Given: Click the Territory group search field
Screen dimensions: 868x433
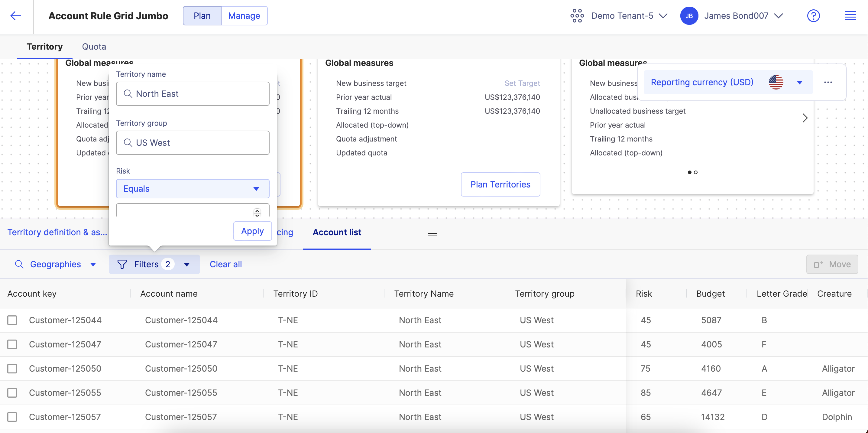Looking at the screenshot, I should tap(193, 143).
